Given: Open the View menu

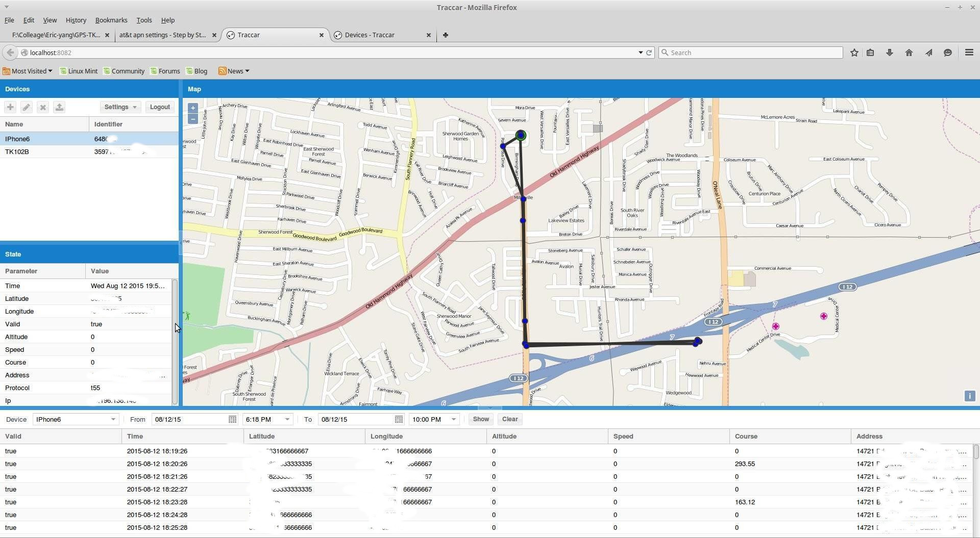Looking at the screenshot, I should click(50, 20).
